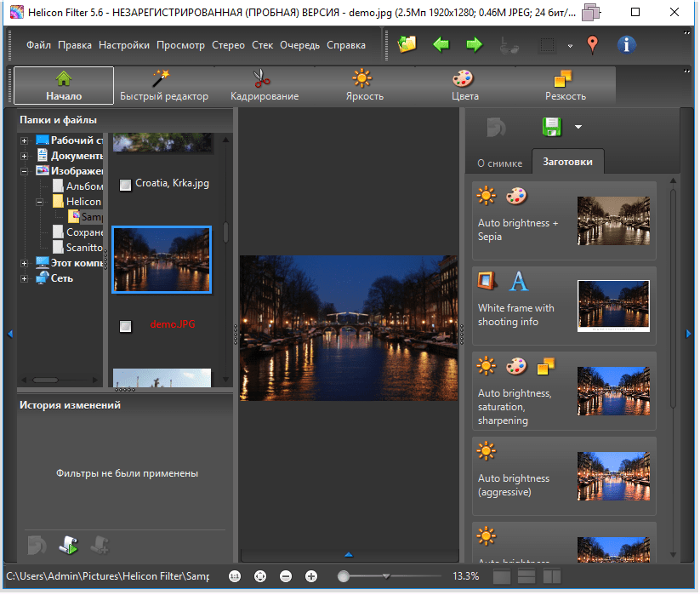Click undo icon in right panel
This screenshot has height=595, width=700.
496,127
